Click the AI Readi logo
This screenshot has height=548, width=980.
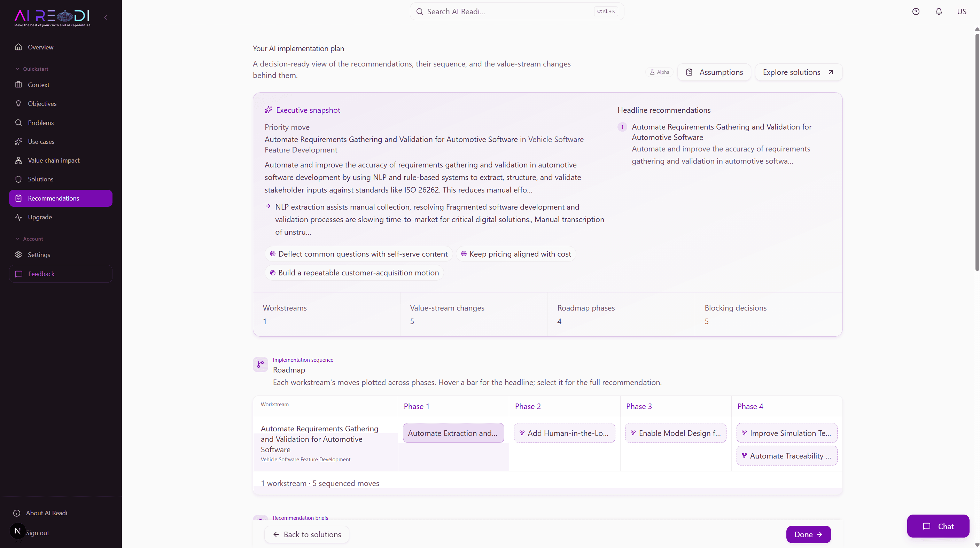52,18
